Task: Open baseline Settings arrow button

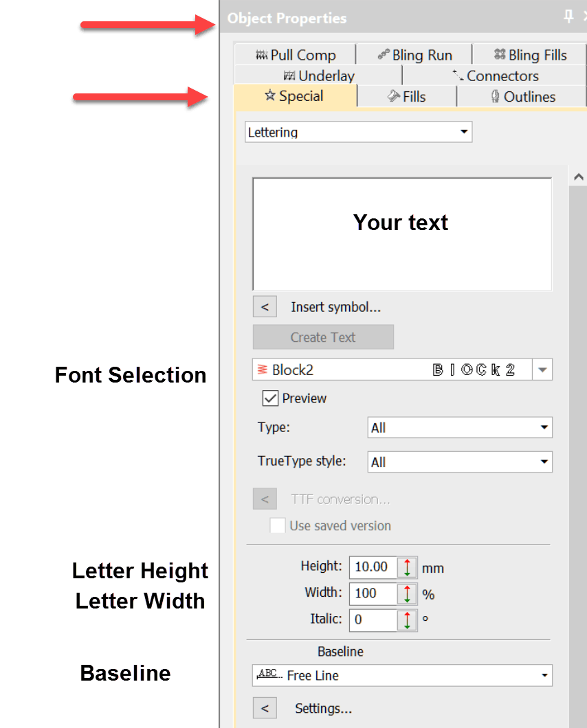Action: coord(265,708)
